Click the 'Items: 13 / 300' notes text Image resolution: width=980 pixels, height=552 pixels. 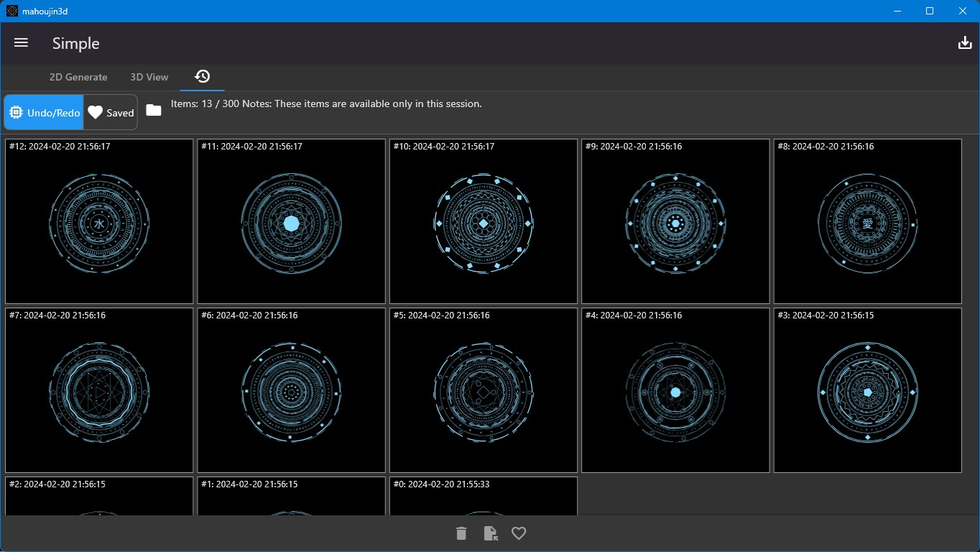pos(326,103)
